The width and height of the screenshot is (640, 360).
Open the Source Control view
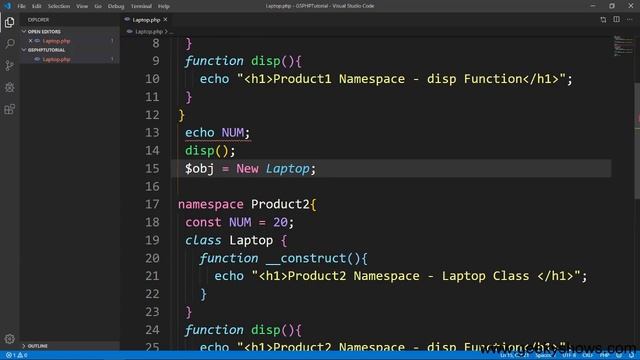pyautogui.click(x=9, y=65)
